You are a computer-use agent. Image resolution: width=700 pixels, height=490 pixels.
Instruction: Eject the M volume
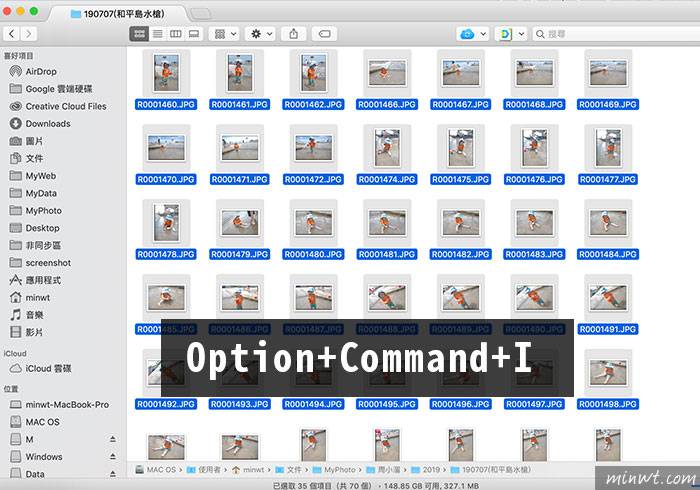(x=112, y=439)
